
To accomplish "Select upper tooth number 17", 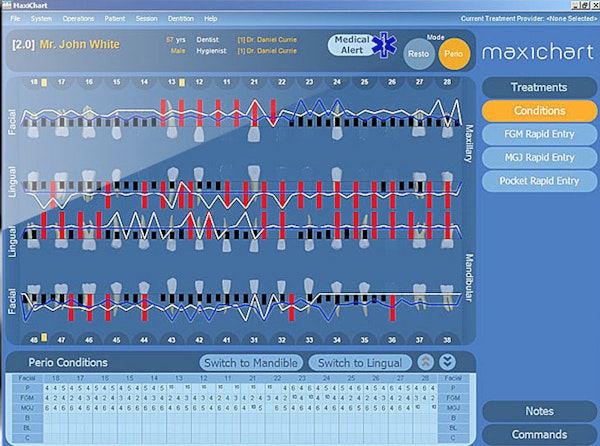I will pos(61,82).
